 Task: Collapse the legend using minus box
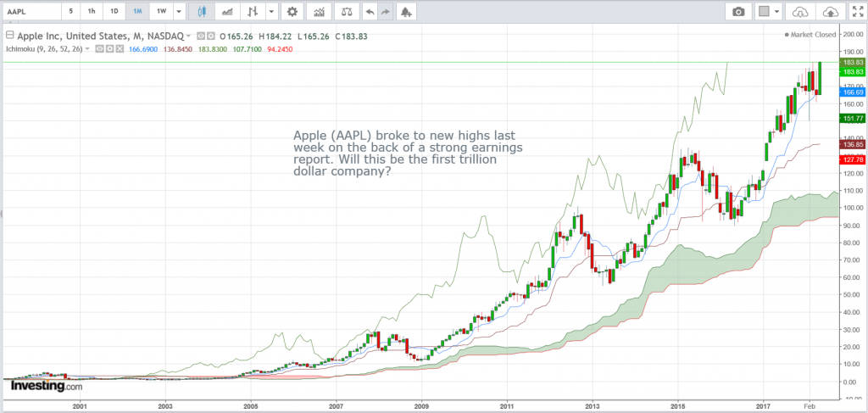coord(8,36)
